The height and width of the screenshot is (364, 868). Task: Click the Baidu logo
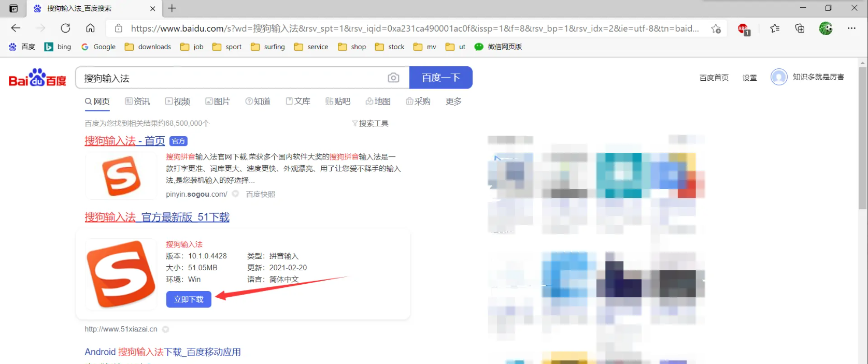[x=37, y=78]
